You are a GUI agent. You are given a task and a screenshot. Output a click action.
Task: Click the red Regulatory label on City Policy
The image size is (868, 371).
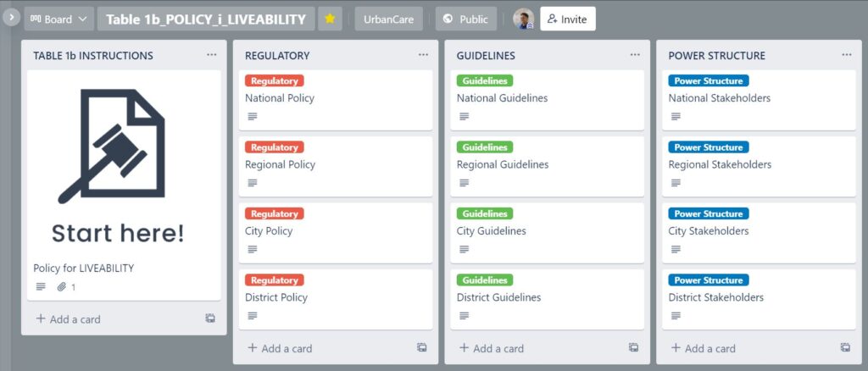click(274, 213)
